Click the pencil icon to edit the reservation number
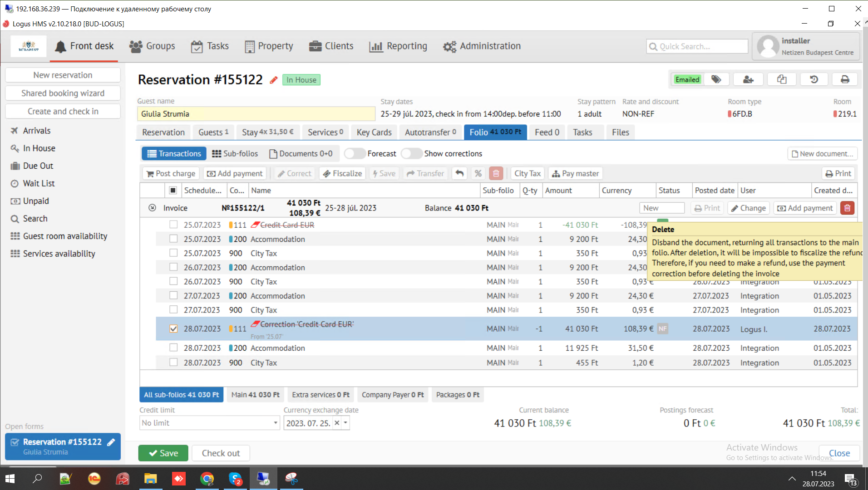868x490 pixels. coord(273,80)
